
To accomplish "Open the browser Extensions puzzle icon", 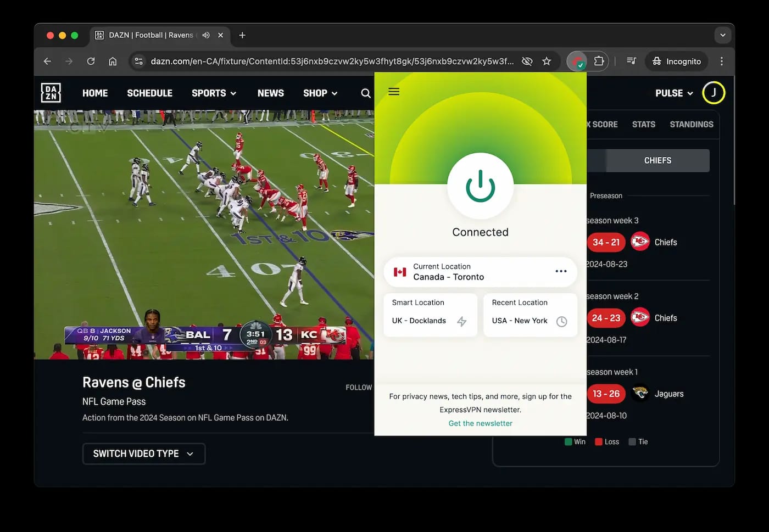I will pos(599,61).
